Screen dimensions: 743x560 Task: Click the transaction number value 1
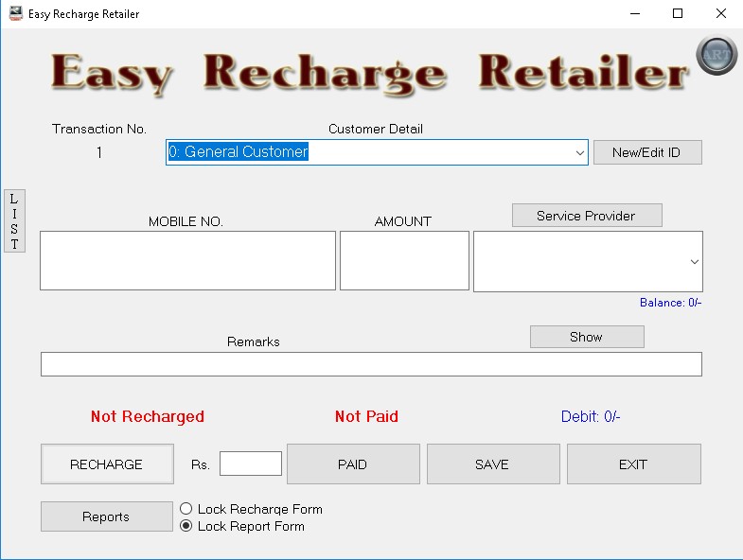coord(99,152)
